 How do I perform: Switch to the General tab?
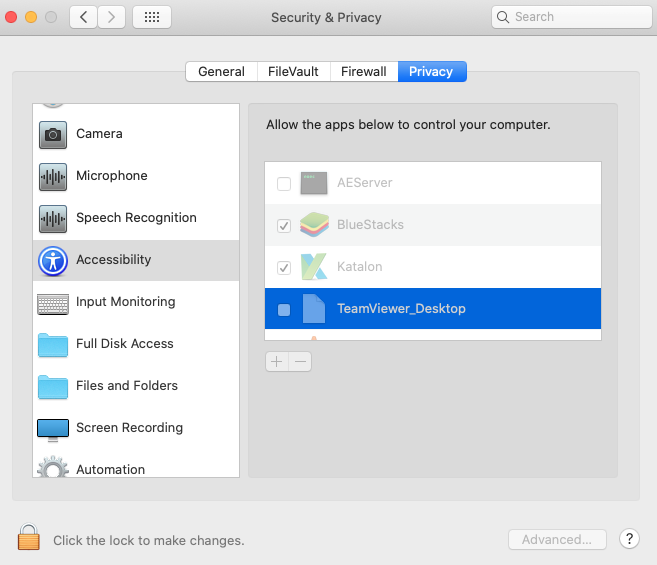(x=221, y=72)
